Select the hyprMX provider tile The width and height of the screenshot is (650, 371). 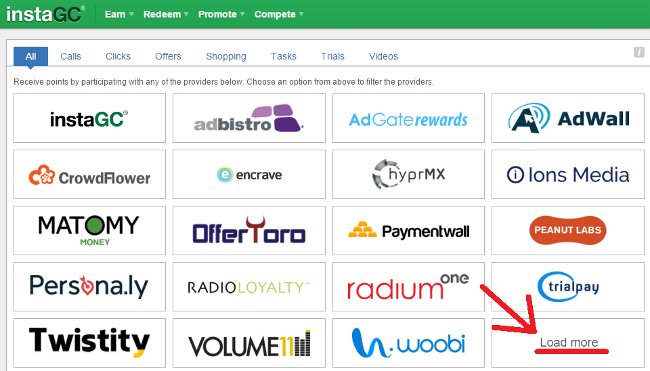pyautogui.click(x=408, y=174)
